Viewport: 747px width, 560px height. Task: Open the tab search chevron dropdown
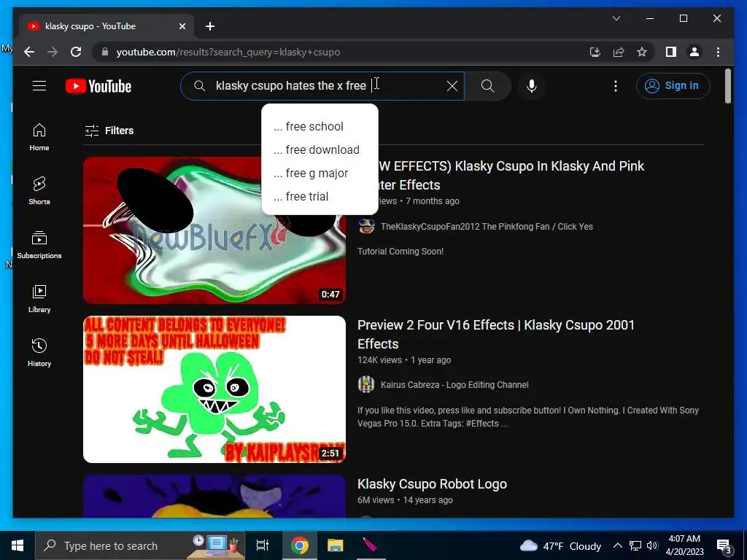click(x=616, y=18)
